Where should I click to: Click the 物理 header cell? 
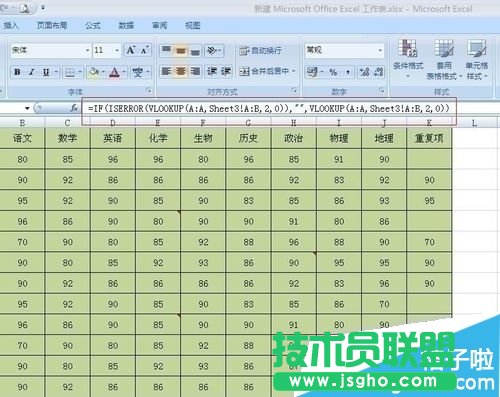tap(339, 138)
